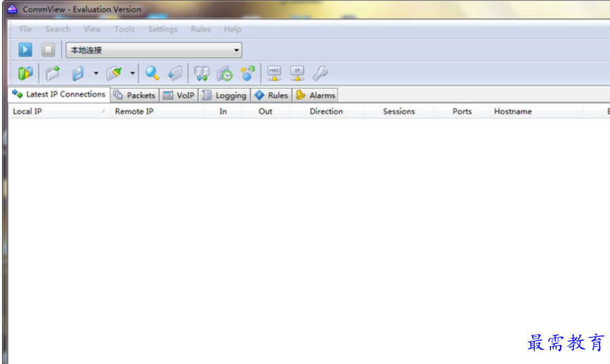Click the blue save document icon
The width and height of the screenshot is (610, 364).
click(78, 73)
